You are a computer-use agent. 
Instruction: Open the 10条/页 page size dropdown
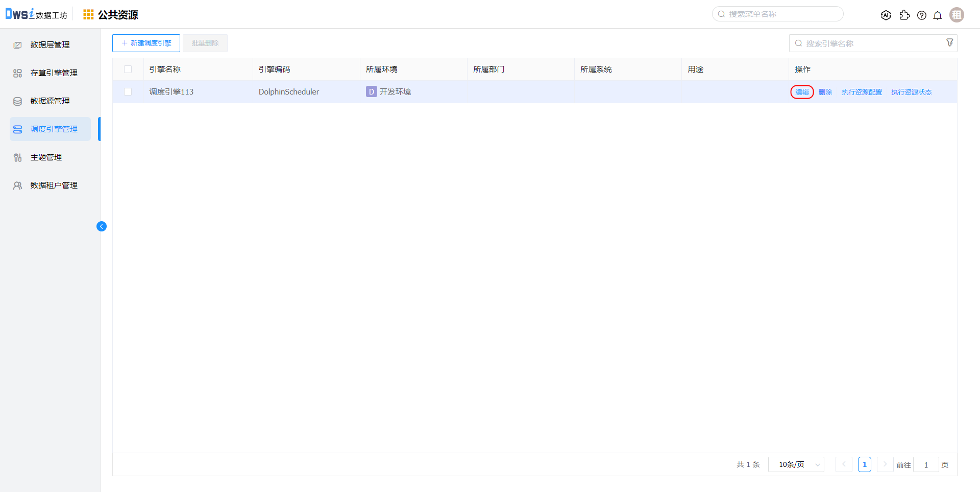click(796, 464)
